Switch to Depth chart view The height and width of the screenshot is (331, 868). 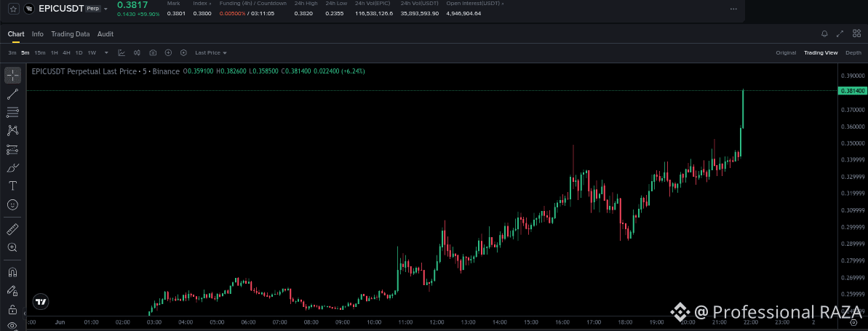(x=853, y=52)
